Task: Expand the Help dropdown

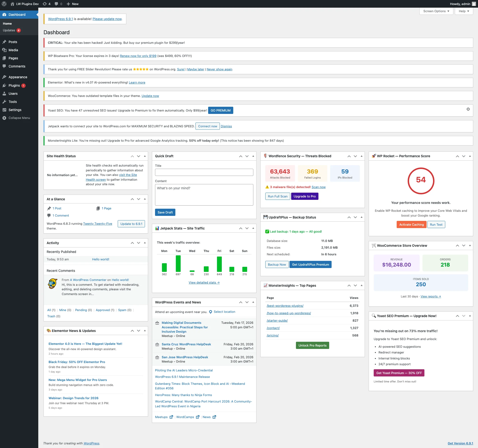Action: (464, 11)
